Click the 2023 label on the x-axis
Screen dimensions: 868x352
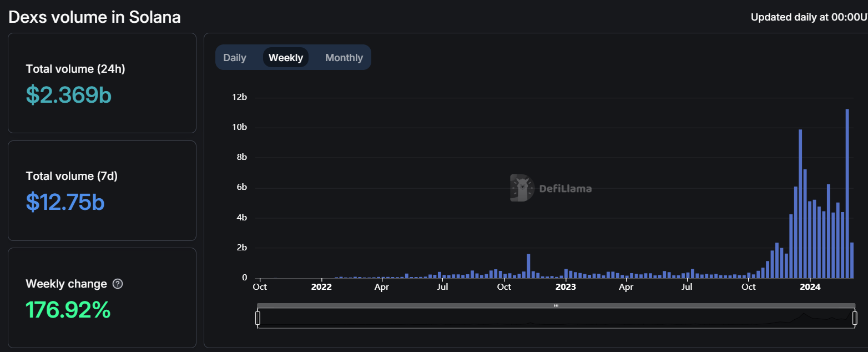(x=566, y=287)
